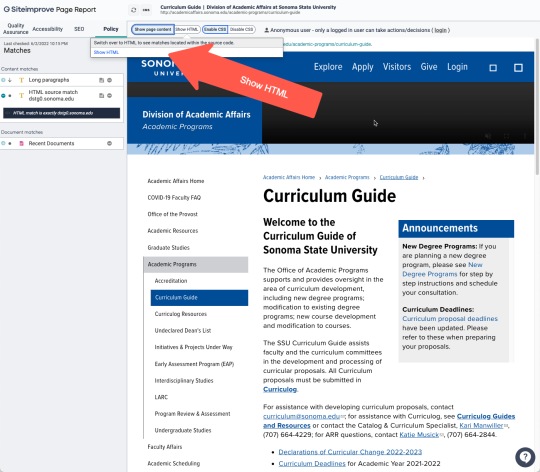540x472 pixels.
Task: Click the Siteimprove logo icon
Action: pos(7,9)
